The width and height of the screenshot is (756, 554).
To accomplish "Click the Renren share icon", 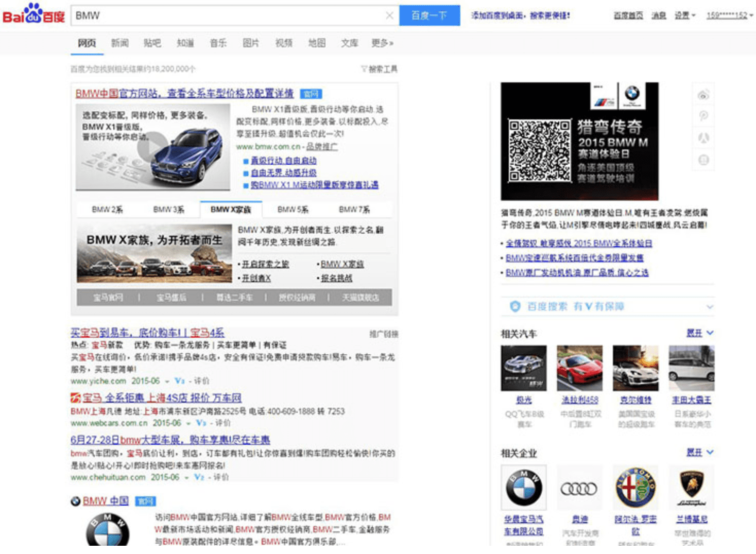I will (703, 137).
